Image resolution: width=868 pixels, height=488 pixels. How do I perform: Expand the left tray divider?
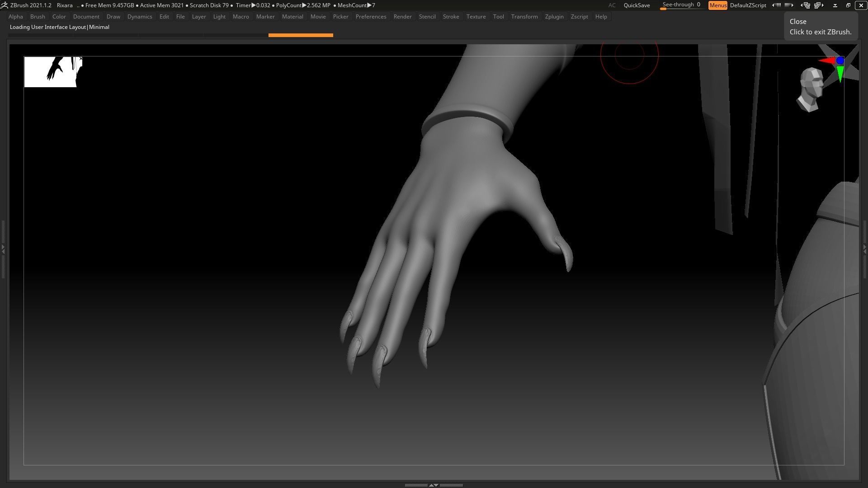pyautogui.click(x=3, y=249)
